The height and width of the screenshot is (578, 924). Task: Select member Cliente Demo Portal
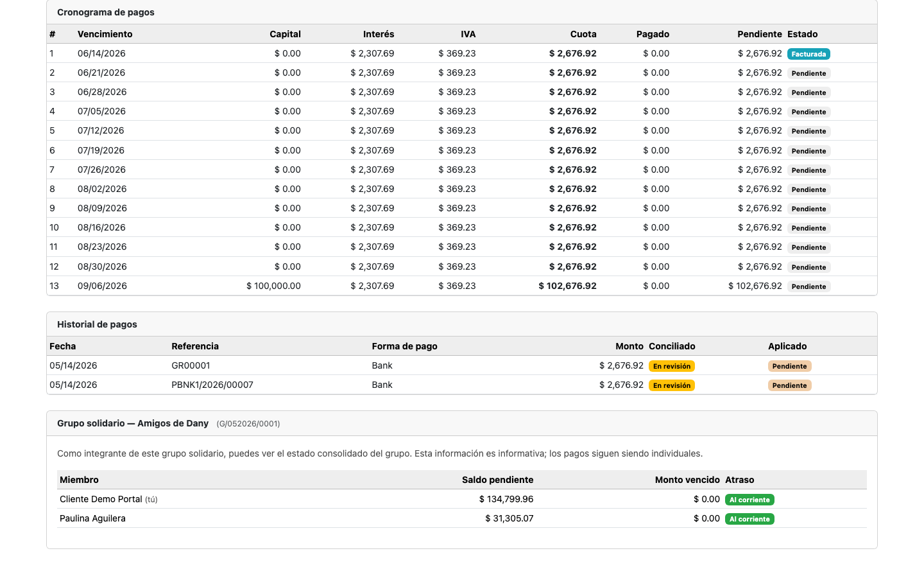[101, 499]
